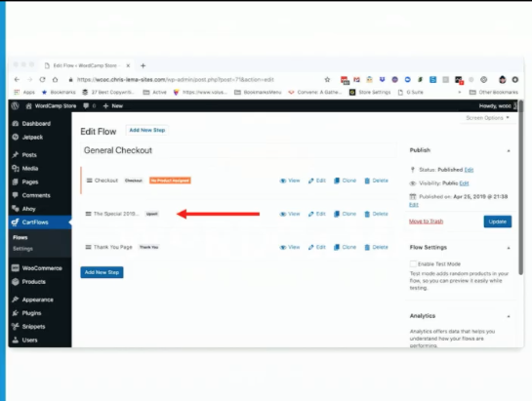Edit the Special 2019 upsell step

pos(317,214)
